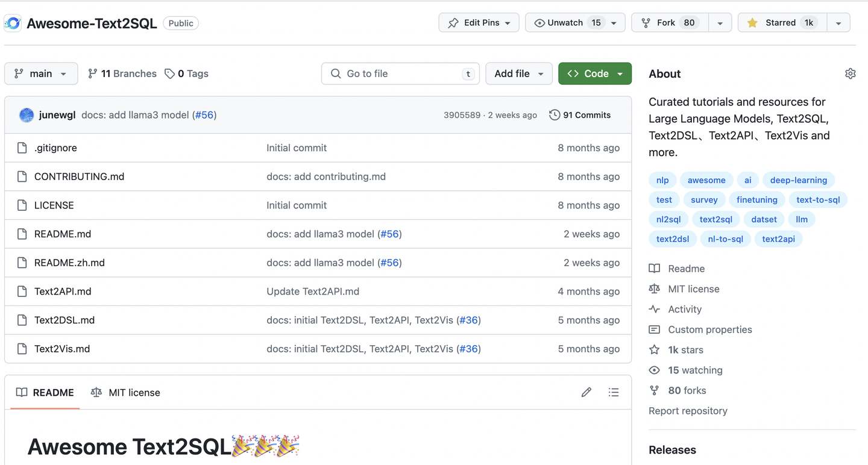868x465 pixels.
Task: Click the repository avatar logo
Action: tap(13, 23)
